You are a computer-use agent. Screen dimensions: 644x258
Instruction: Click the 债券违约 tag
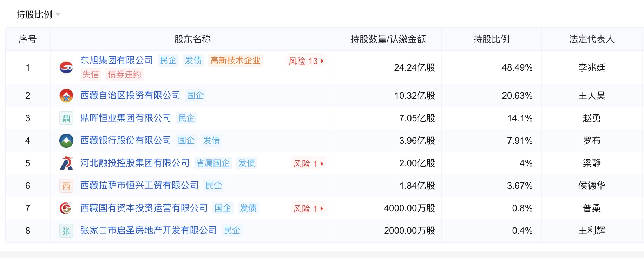click(x=124, y=75)
